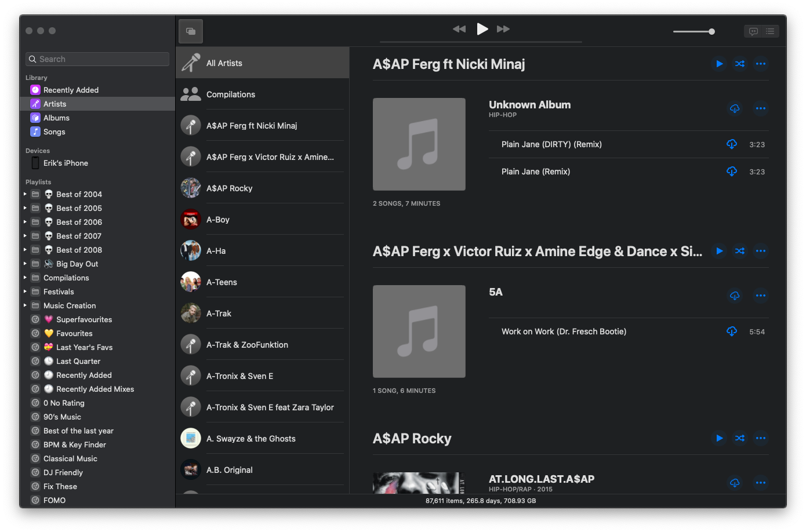Download the Unknown Album
806x532 pixels.
[735, 108]
